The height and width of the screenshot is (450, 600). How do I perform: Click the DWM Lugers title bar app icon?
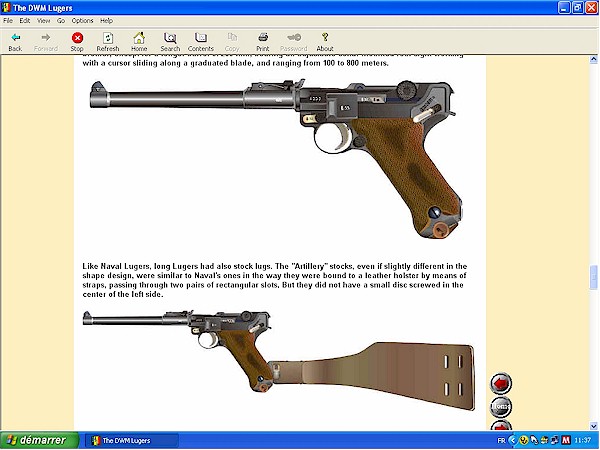click(x=6, y=8)
